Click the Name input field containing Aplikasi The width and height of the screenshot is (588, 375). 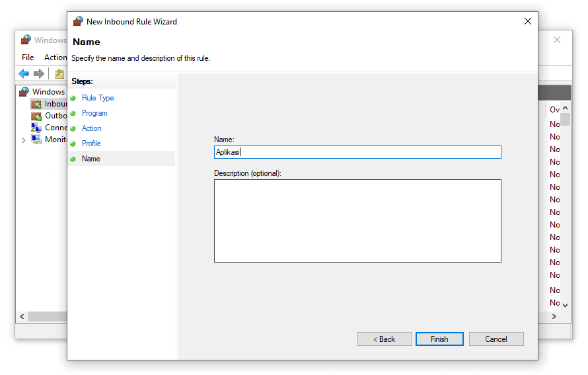coord(357,152)
